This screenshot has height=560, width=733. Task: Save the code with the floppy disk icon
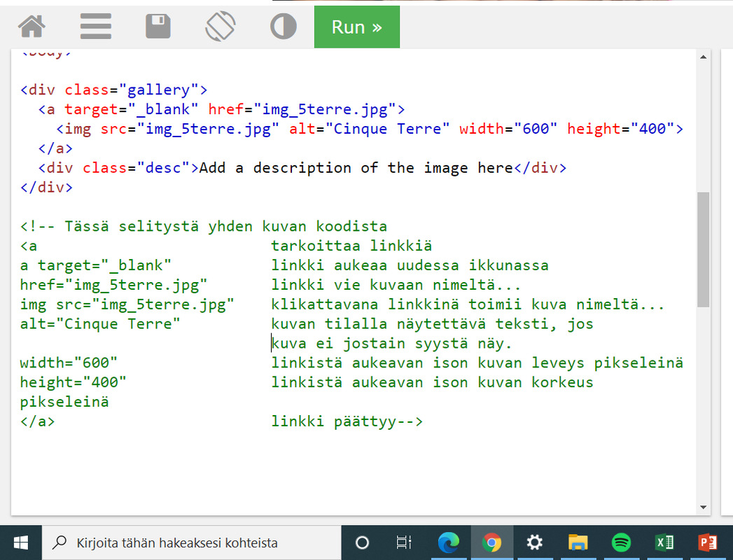pos(158,27)
